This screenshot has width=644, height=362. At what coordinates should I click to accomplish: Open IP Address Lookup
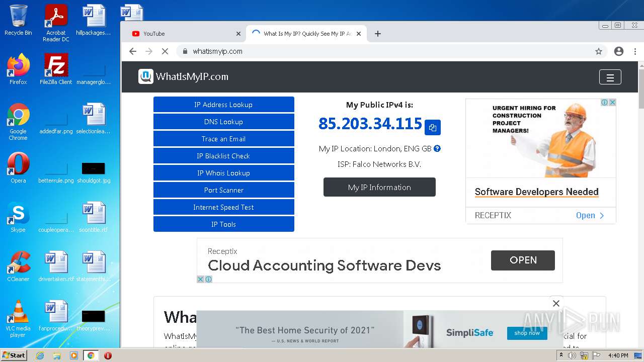pos(224,105)
